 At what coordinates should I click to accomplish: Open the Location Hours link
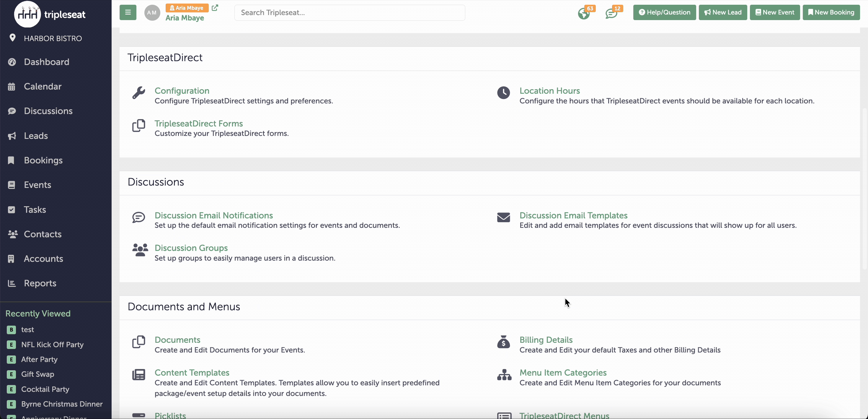pos(549,91)
